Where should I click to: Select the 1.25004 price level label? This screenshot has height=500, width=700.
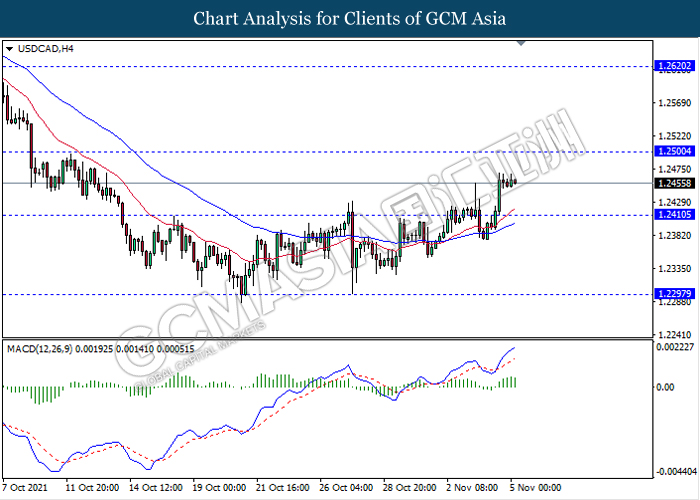(x=674, y=151)
